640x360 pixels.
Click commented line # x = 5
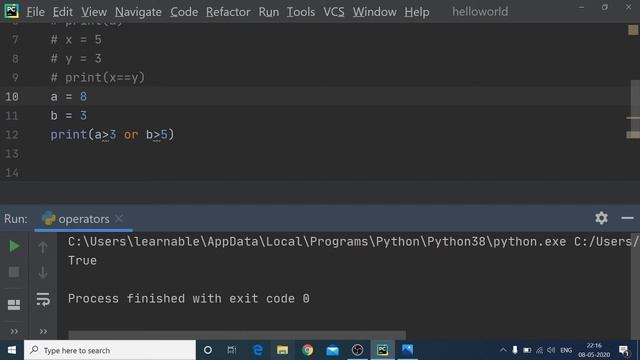pos(76,40)
